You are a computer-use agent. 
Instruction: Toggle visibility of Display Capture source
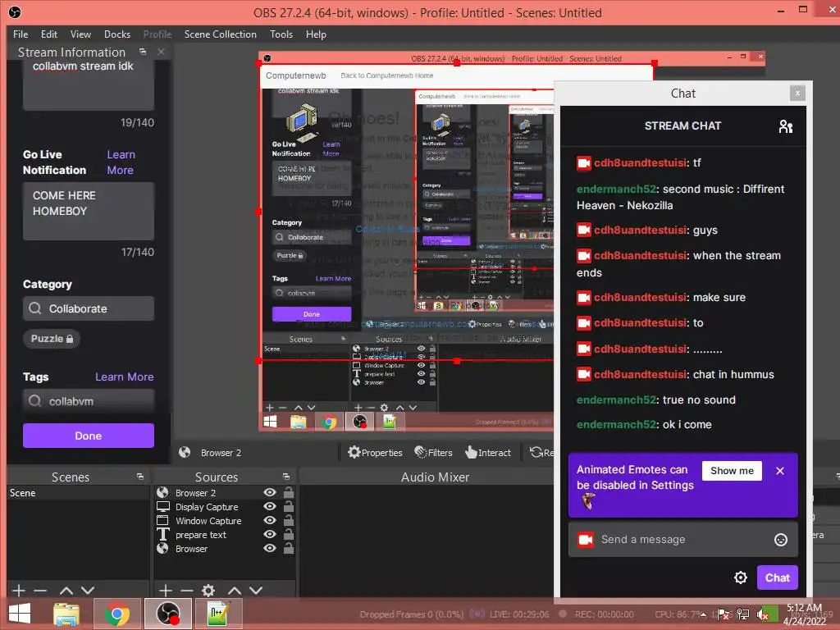coord(270,506)
